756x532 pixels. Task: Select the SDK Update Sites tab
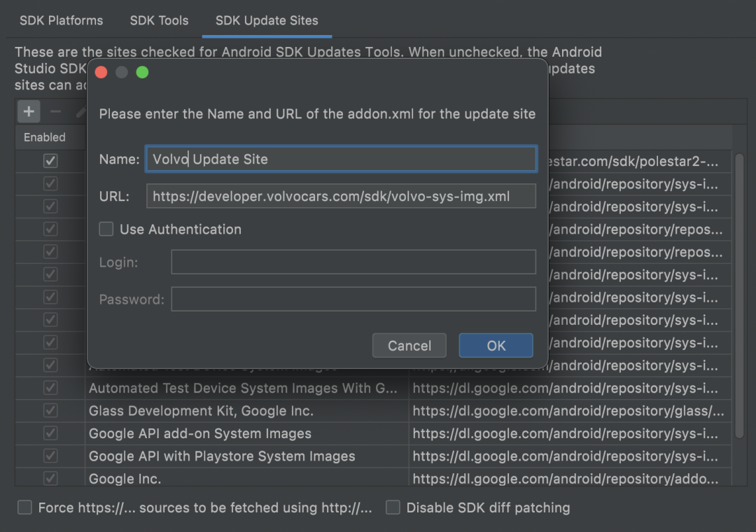pos(267,20)
